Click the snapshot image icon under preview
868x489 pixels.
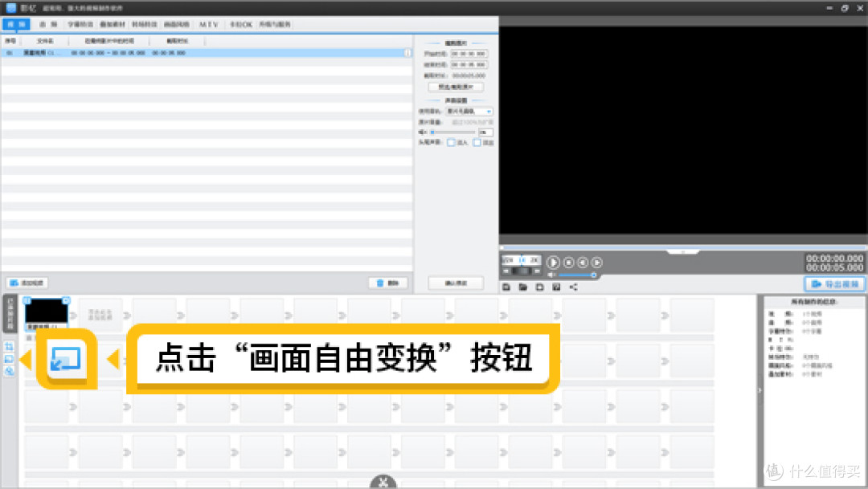556,287
